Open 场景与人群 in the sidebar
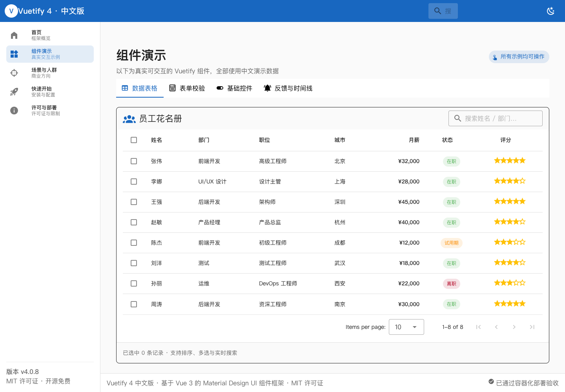 pos(50,73)
